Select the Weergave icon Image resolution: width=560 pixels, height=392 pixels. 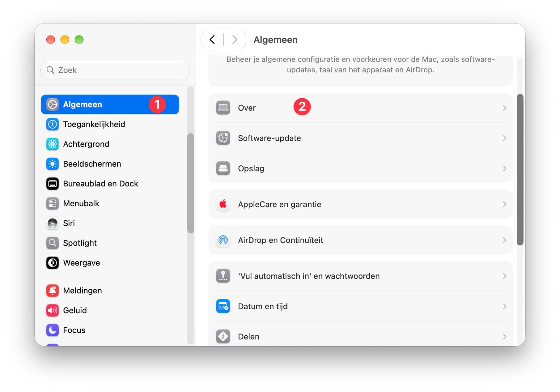click(53, 263)
